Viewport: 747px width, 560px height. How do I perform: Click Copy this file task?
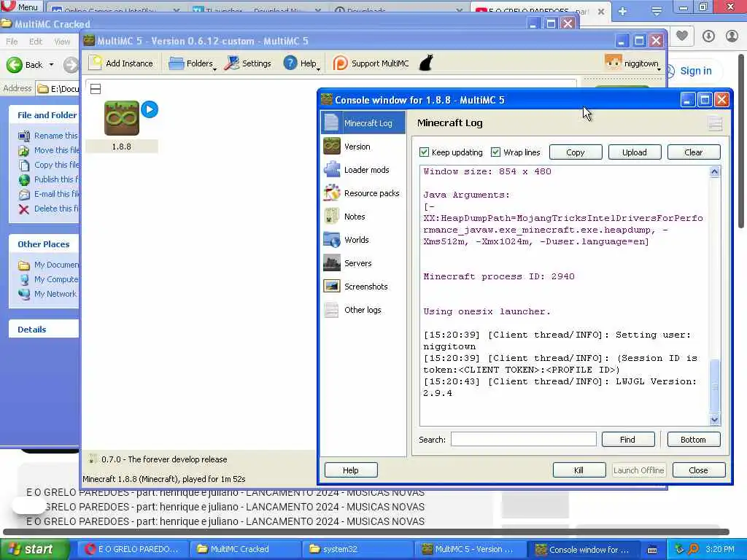click(48, 165)
